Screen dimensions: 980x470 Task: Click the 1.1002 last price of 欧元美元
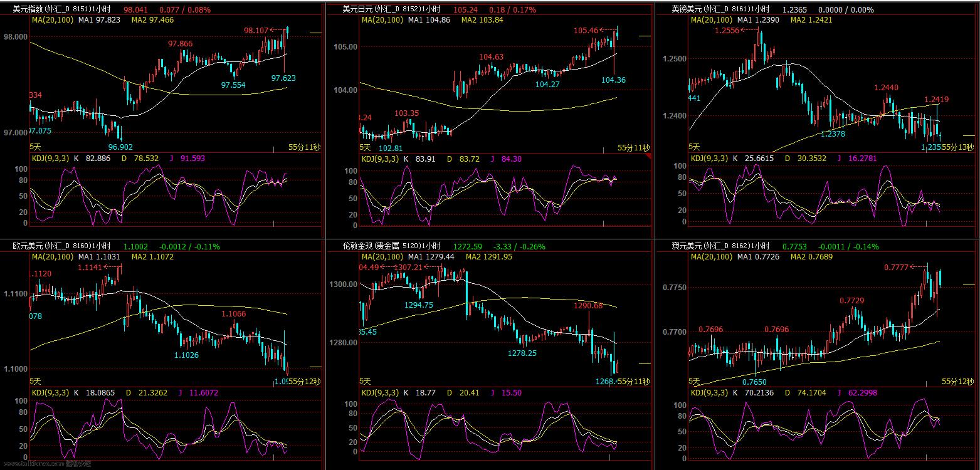point(136,247)
